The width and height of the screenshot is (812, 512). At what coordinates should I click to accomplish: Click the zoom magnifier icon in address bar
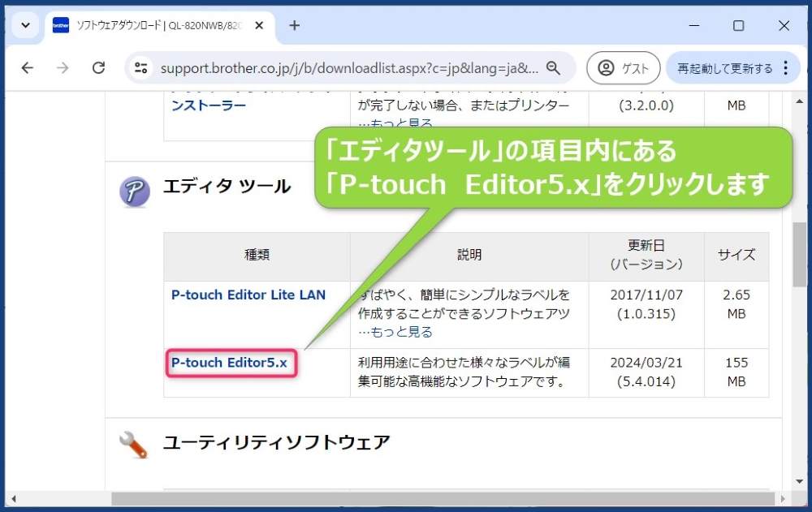(553, 68)
